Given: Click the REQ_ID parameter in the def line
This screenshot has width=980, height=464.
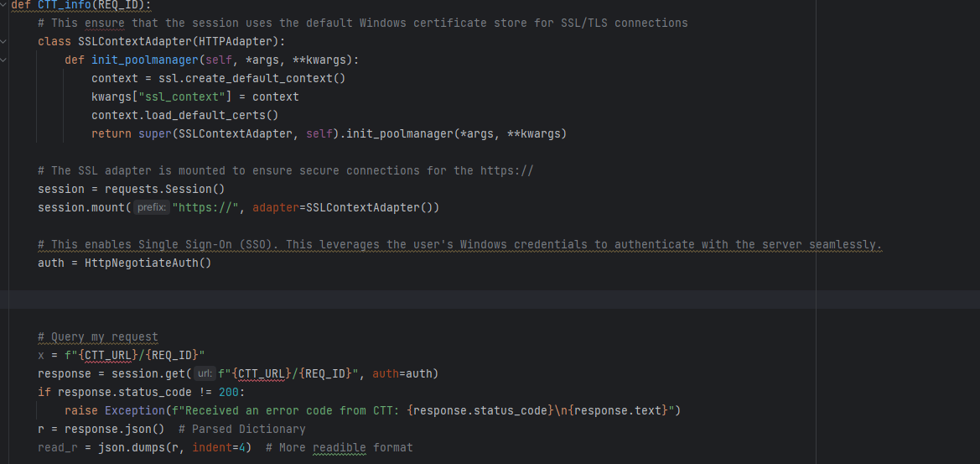Looking at the screenshot, I should (119, 5).
